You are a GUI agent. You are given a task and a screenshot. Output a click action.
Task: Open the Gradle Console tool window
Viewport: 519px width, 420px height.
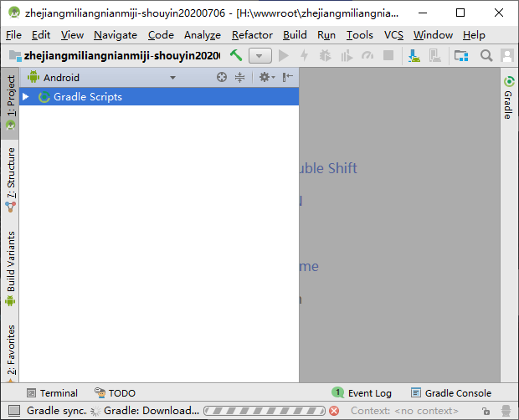tap(450, 393)
